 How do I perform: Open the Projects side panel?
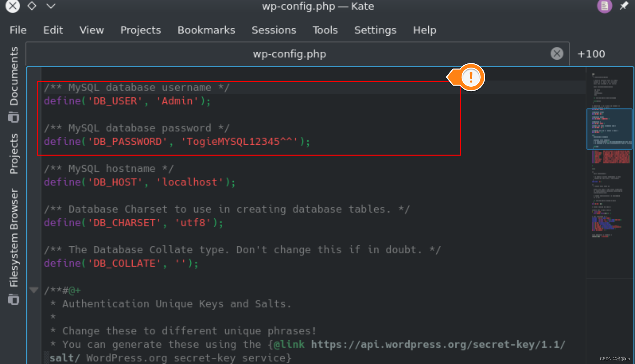click(14, 154)
